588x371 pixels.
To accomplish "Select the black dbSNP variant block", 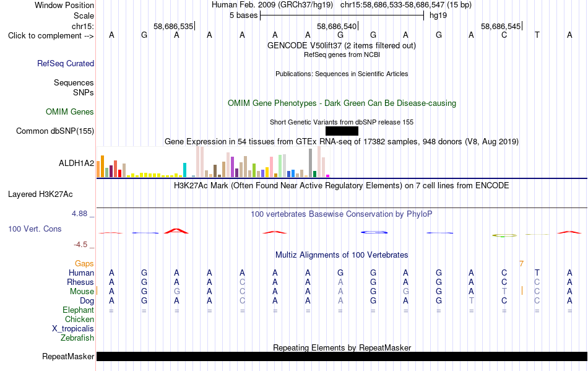I will 342,131.
